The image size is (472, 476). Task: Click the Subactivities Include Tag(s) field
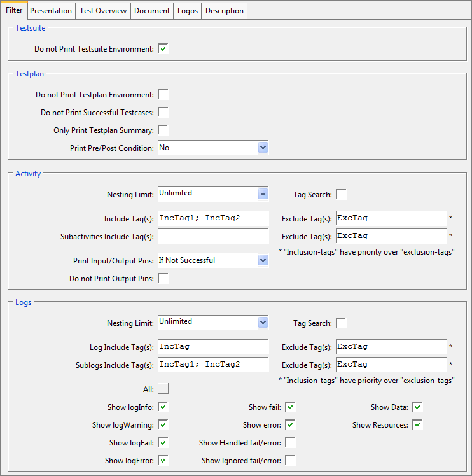point(213,236)
